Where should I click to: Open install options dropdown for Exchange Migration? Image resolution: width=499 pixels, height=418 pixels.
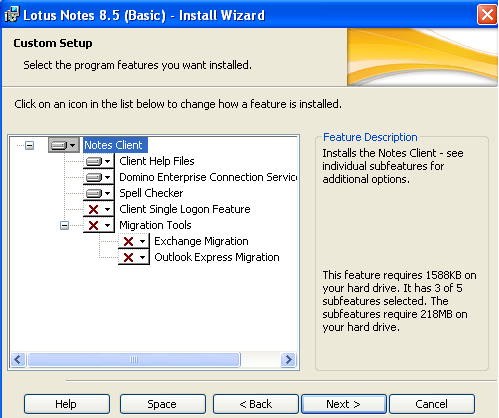[x=134, y=241]
